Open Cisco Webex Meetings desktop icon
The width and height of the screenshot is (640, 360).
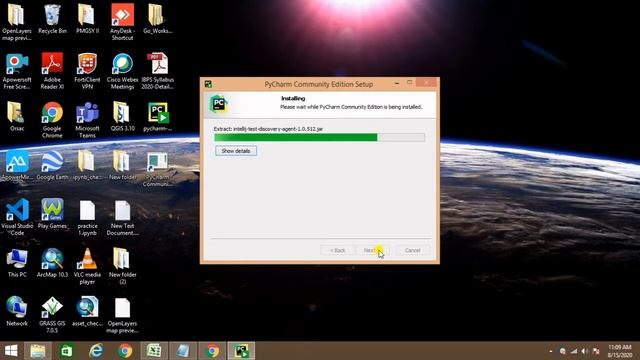point(122,71)
